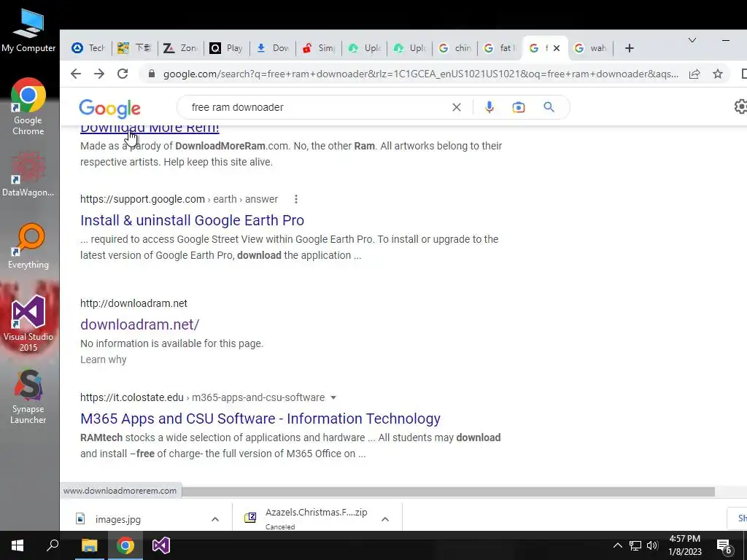
Task: Open new tab with plus button
Action: tap(630, 48)
